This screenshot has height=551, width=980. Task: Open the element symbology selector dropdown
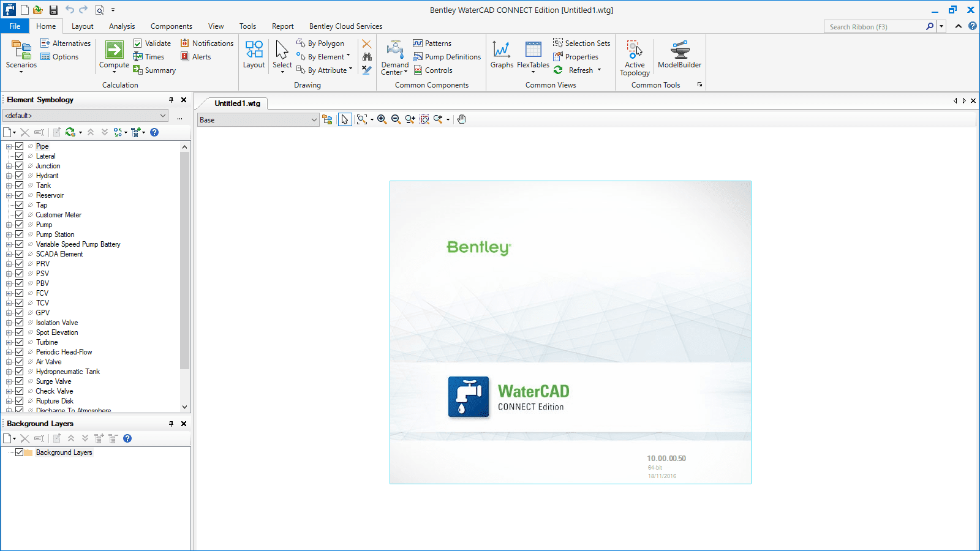click(163, 115)
